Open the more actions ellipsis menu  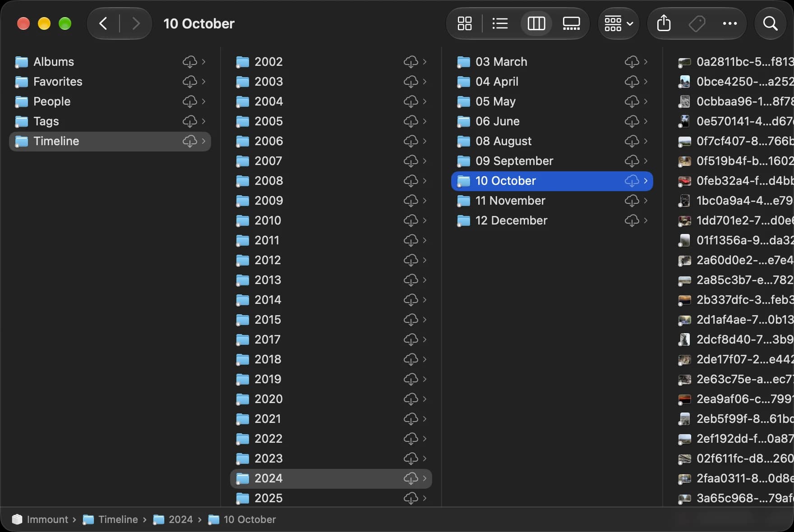tap(729, 23)
